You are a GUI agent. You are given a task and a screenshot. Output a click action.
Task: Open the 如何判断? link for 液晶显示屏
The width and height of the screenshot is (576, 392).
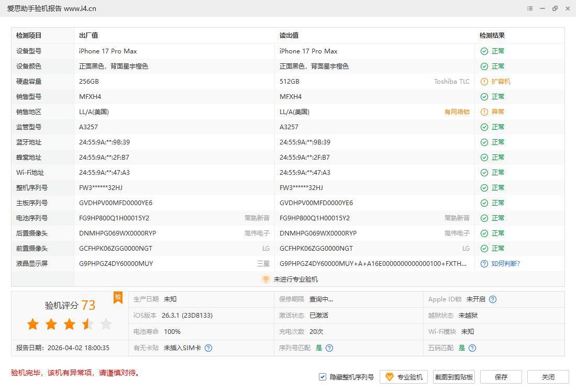click(505, 264)
